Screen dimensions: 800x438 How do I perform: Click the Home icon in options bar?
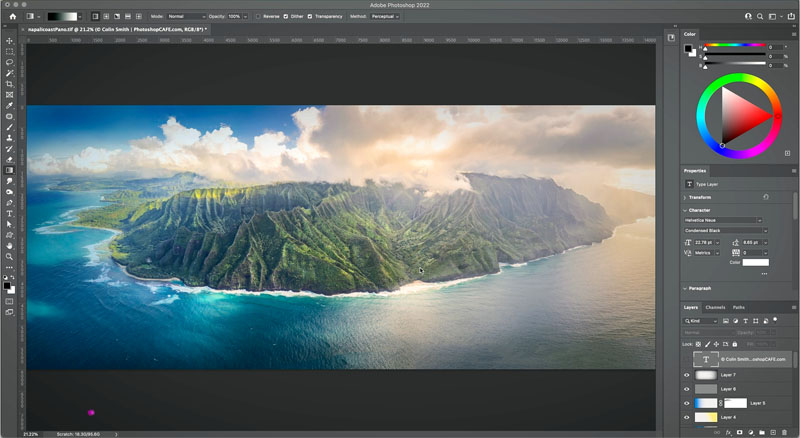coord(13,16)
